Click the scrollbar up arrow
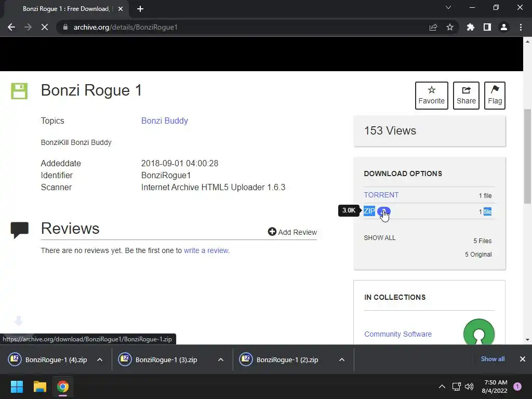The width and height of the screenshot is (532, 399). [x=527, y=42]
